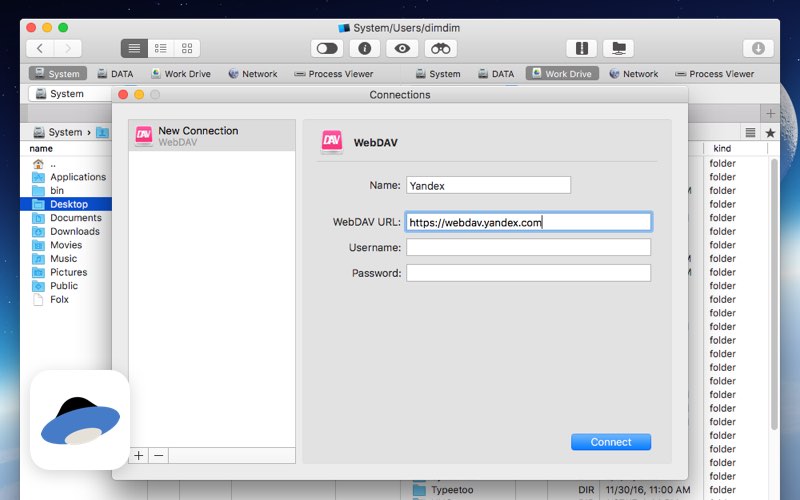The height and width of the screenshot is (500, 800).
Task: Open network connection monitor icon in toolbar
Action: (618, 48)
